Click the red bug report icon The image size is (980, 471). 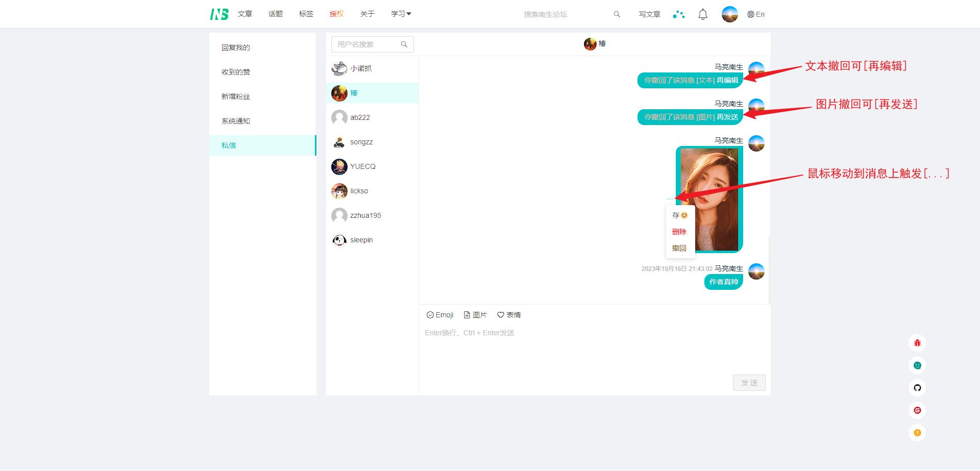click(917, 343)
